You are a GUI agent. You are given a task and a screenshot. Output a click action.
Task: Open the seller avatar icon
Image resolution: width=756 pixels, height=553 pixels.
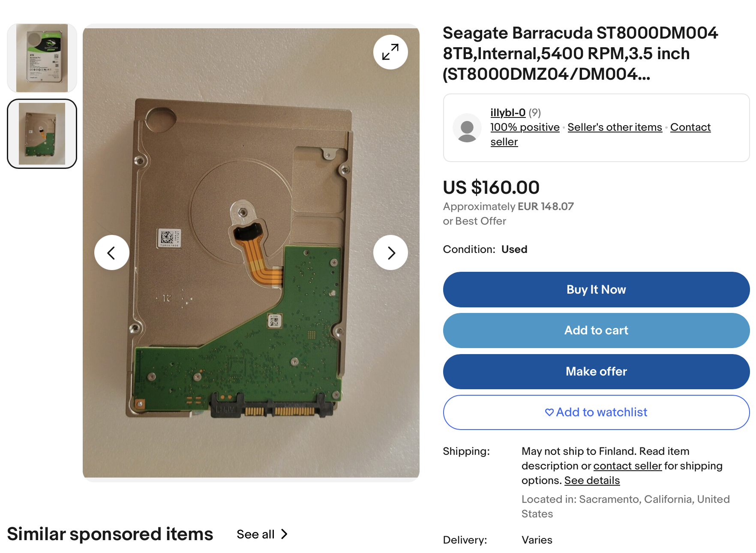click(467, 128)
